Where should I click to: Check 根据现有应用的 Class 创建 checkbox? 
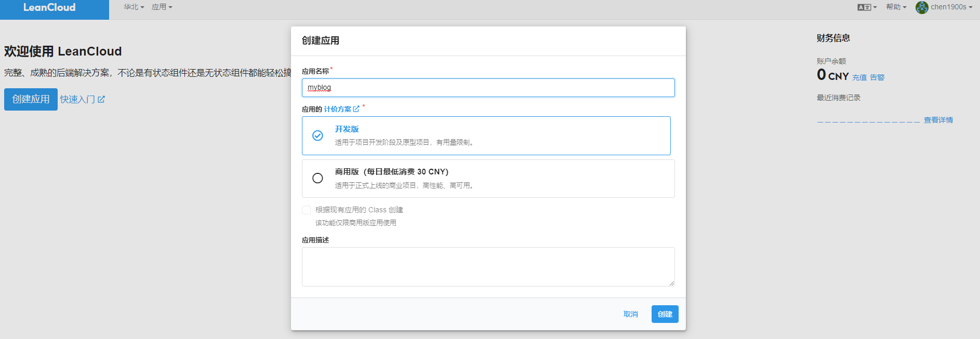tap(307, 210)
